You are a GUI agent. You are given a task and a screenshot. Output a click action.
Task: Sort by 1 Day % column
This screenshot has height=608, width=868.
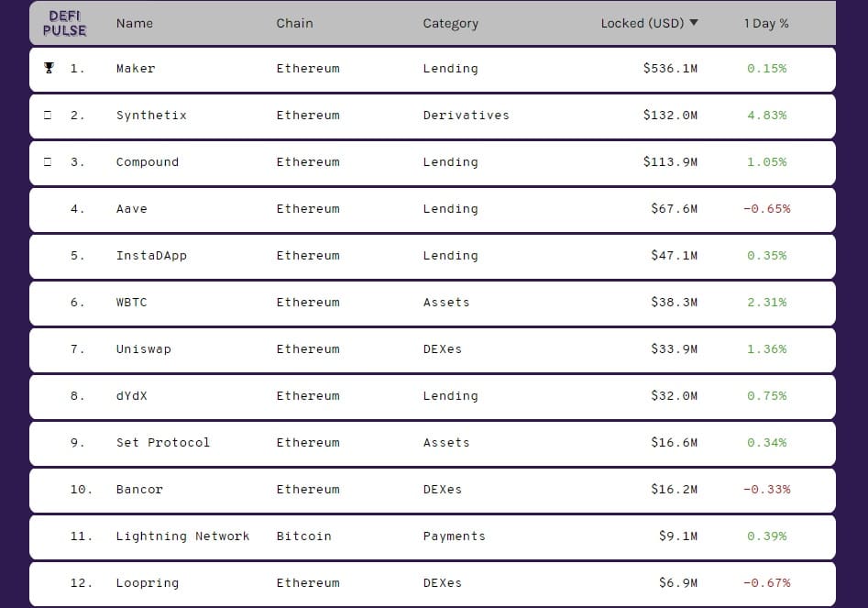(766, 23)
